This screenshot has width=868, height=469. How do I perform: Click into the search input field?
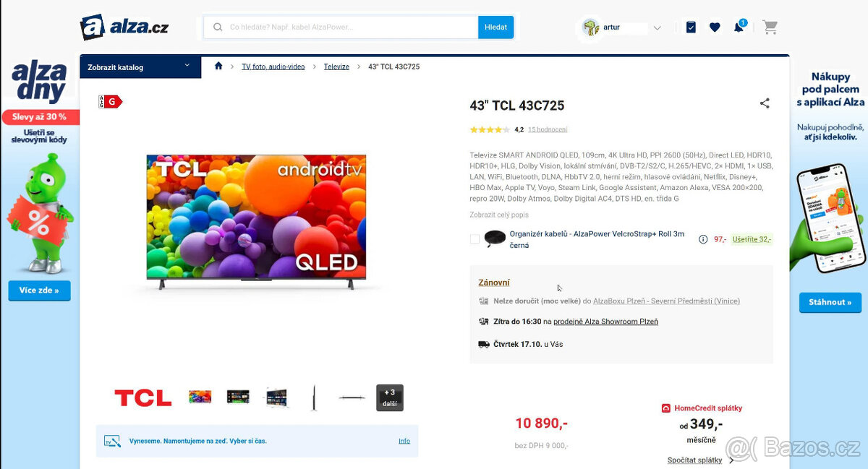pos(341,27)
